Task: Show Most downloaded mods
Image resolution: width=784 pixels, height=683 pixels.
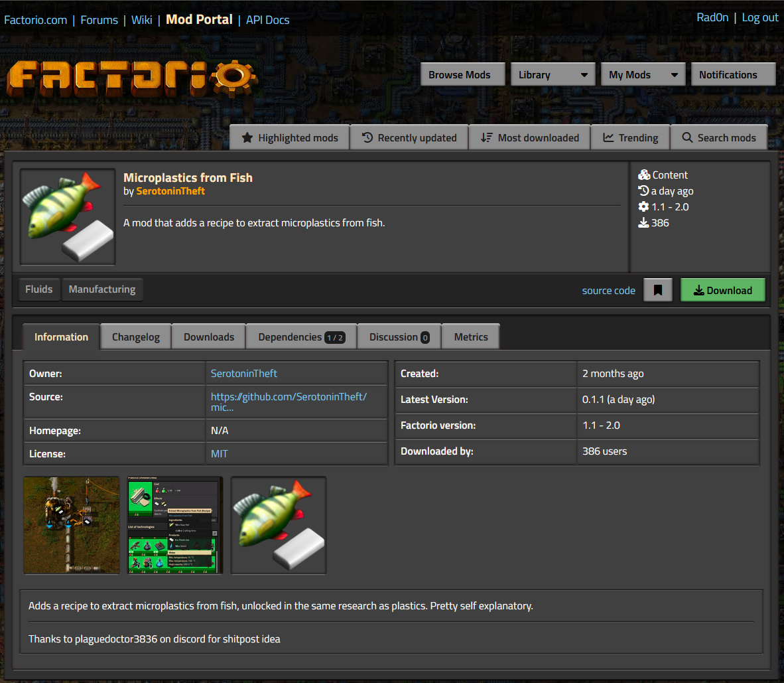Action: point(530,137)
